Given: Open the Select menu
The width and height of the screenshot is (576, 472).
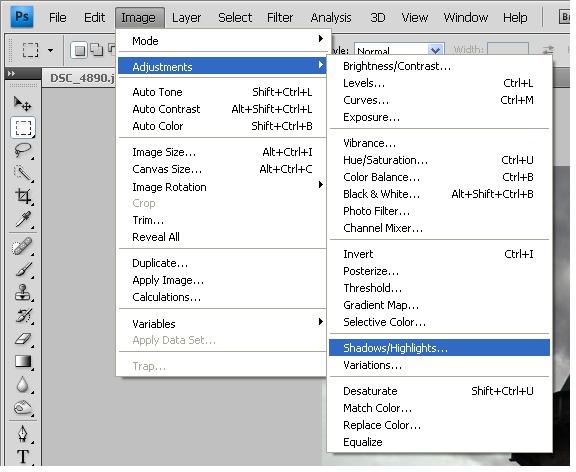Looking at the screenshot, I should point(235,17).
